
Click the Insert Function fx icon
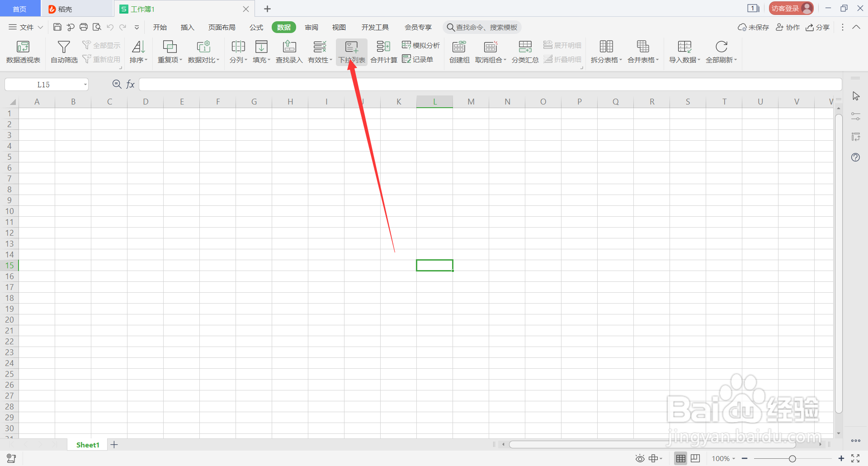[130, 84]
